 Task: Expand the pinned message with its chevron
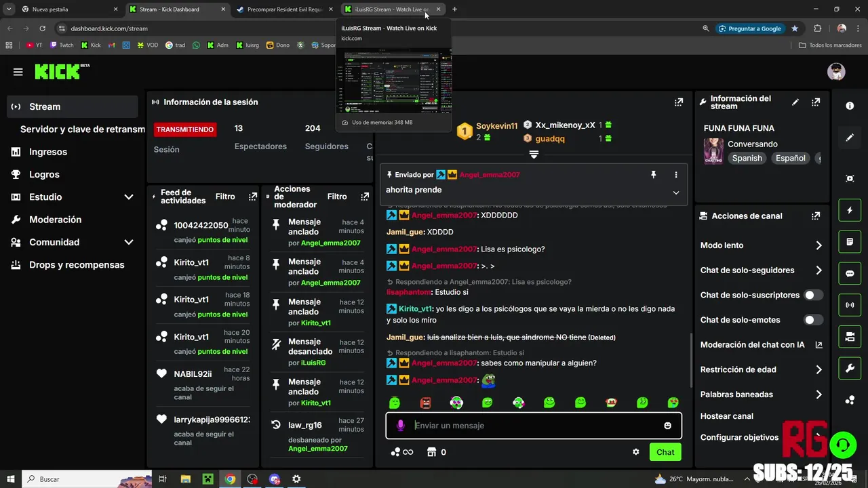click(676, 192)
